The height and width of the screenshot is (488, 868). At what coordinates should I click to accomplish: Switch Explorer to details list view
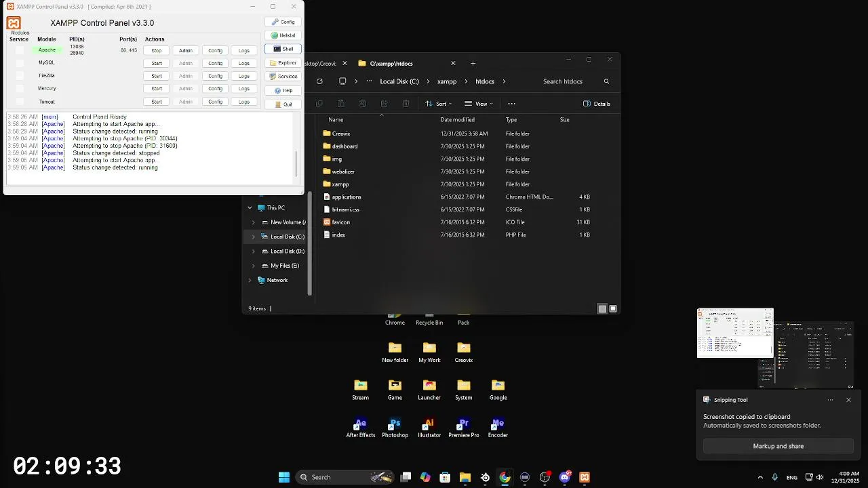pyautogui.click(x=602, y=308)
